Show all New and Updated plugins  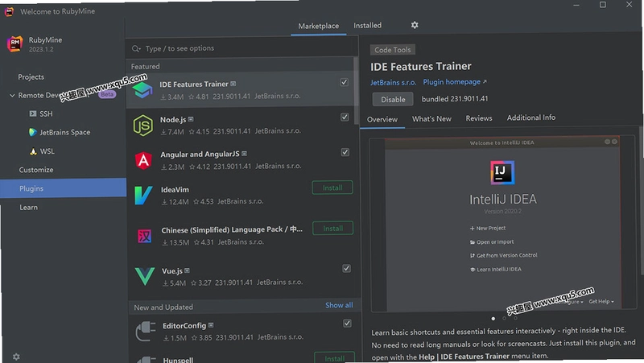(x=339, y=305)
